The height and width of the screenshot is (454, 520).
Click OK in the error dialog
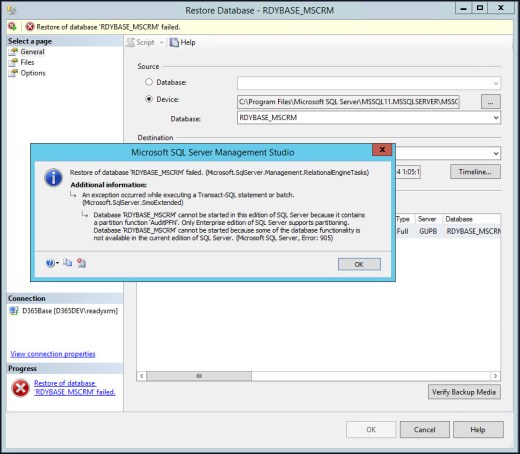pyautogui.click(x=359, y=264)
